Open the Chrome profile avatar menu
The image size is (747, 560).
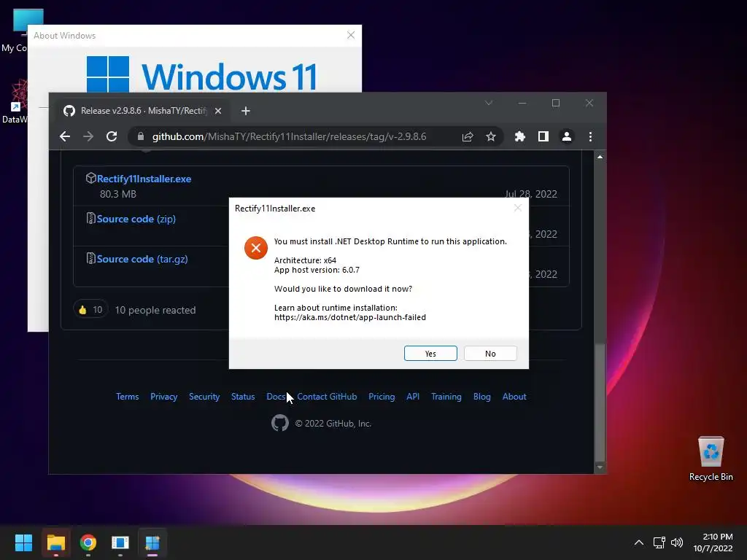coord(566,136)
